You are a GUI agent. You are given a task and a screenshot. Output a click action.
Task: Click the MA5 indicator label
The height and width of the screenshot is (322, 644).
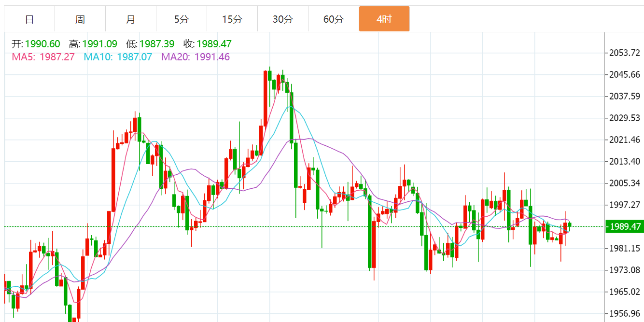[43, 57]
